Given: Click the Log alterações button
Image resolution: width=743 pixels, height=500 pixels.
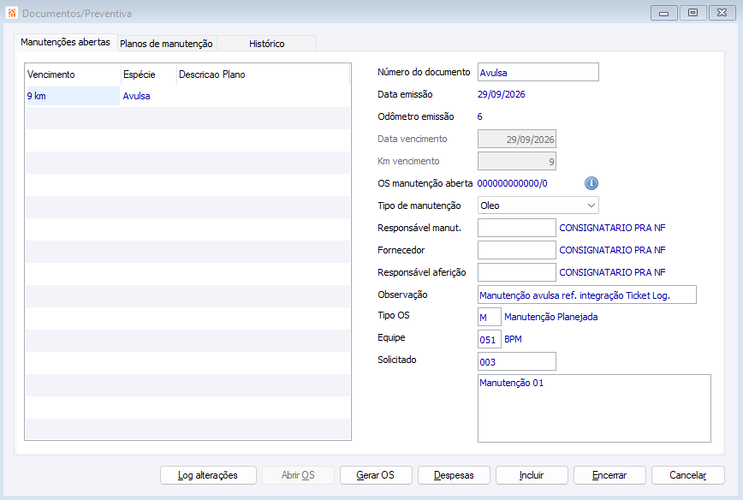Looking at the screenshot, I should pyautogui.click(x=208, y=475).
